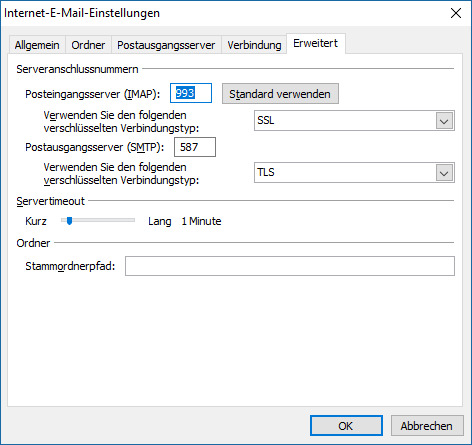Image resolution: width=472 pixels, height=445 pixels.
Task: Go to the Postausgangsserver tab
Action: point(166,45)
